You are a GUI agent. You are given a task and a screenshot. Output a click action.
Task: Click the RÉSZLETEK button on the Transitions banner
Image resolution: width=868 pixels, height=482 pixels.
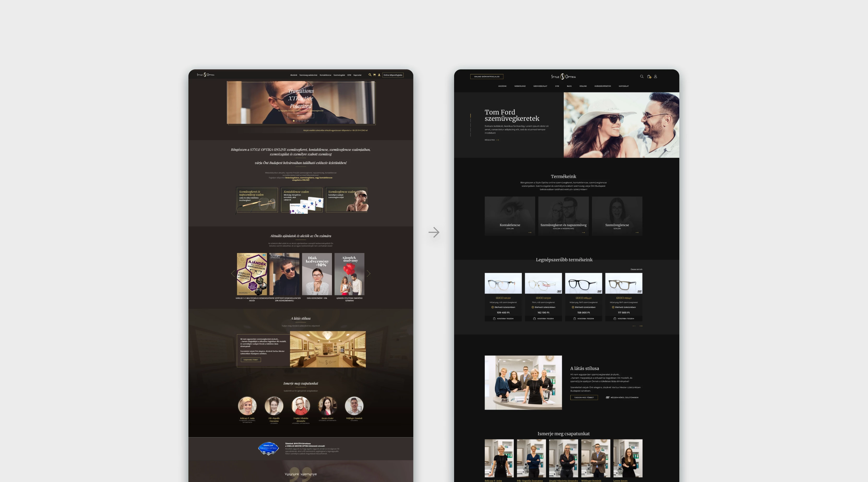[x=301, y=116]
